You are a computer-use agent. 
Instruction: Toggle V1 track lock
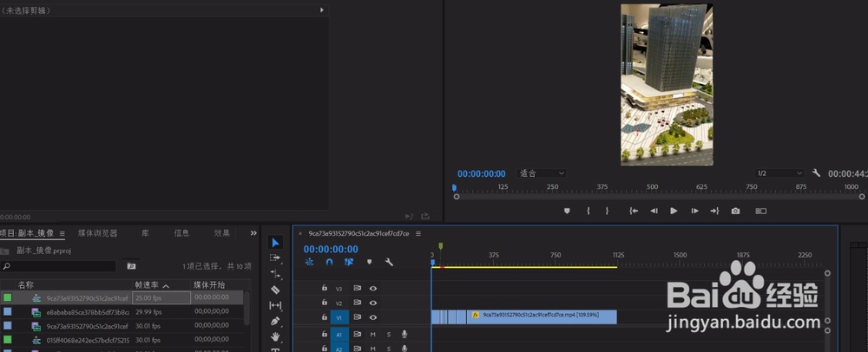click(x=325, y=317)
